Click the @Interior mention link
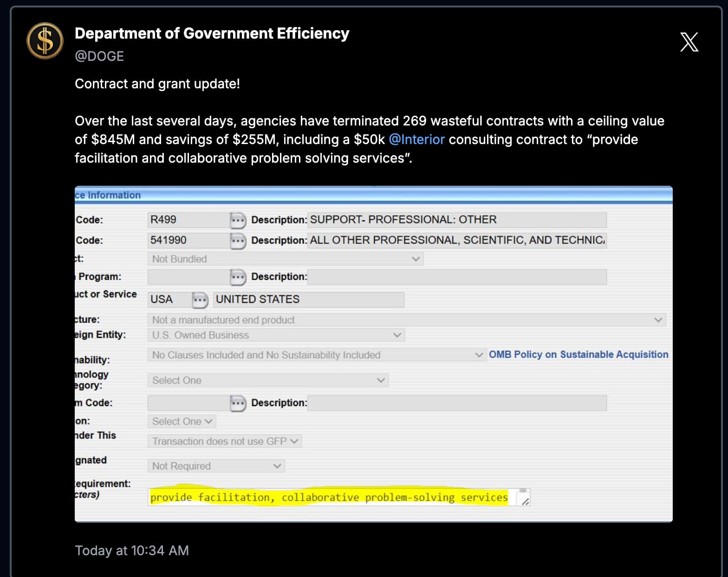 pos(416,139)
